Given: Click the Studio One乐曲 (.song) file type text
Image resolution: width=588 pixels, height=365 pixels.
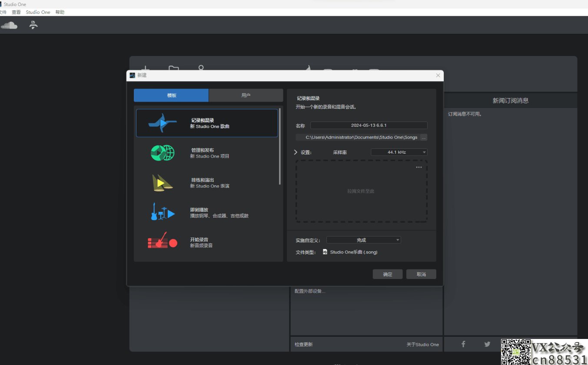Looking at the screenshot, I should click(354, 252).
